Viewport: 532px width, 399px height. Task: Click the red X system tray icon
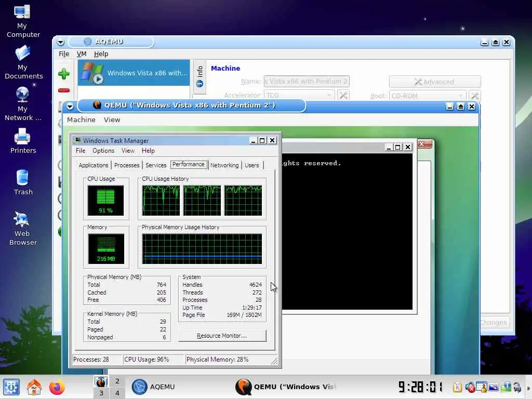tap(470, 387)
